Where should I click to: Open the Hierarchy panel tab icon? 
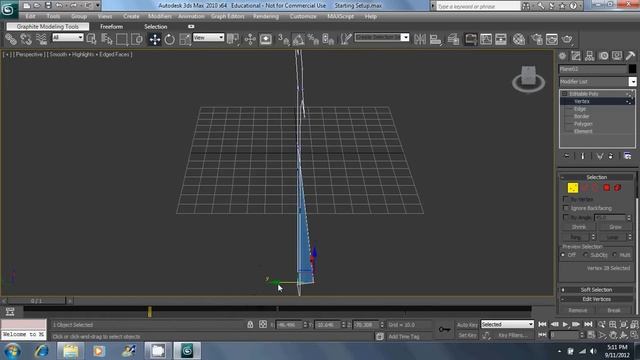tap(589, 56)
